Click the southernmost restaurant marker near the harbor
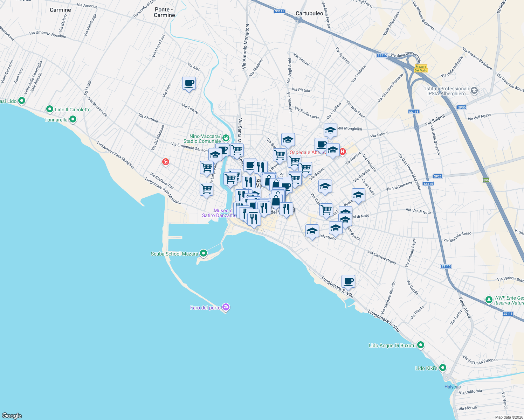The width and height of the screenshot is (524, 420). pos(254,220)
